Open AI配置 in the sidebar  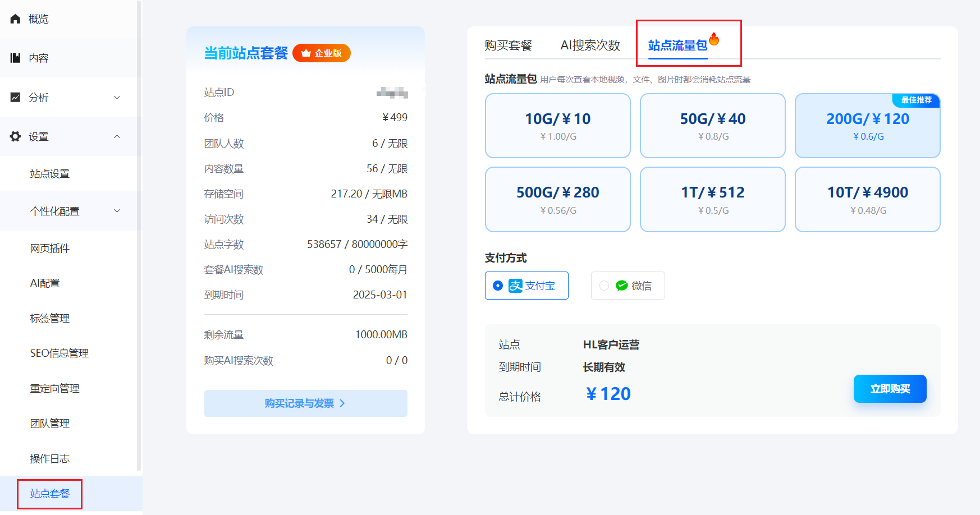click(x=45, y=283)
